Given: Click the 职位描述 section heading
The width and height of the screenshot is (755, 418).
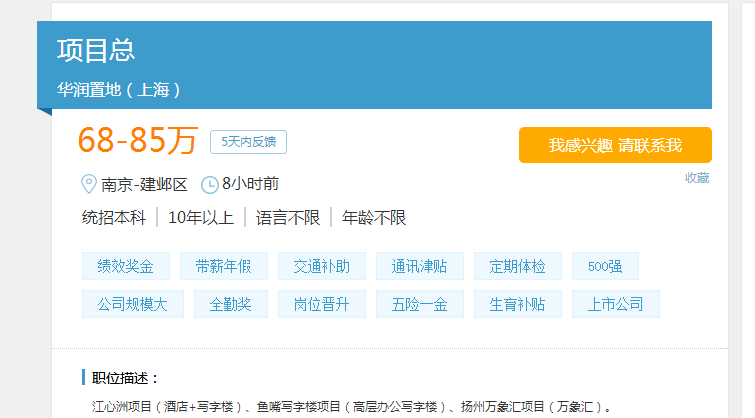Looking at the screenshot, I should (125, 378).
